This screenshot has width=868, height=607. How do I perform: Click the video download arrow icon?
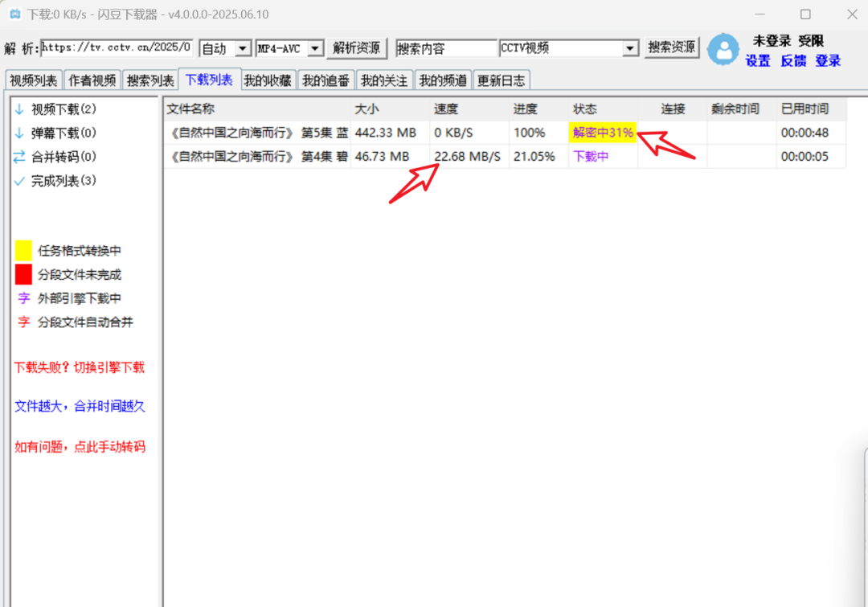click(19, 109)
